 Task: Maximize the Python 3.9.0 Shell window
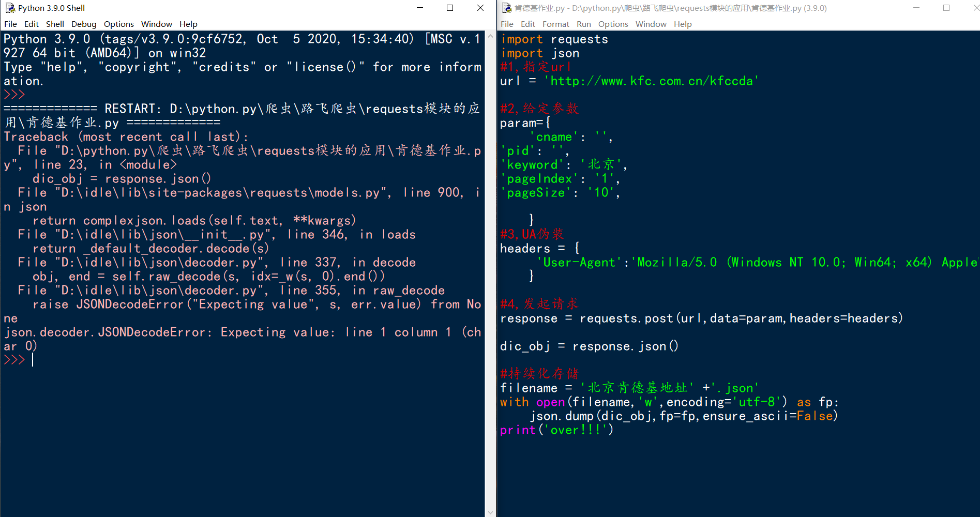pos(450,8)
